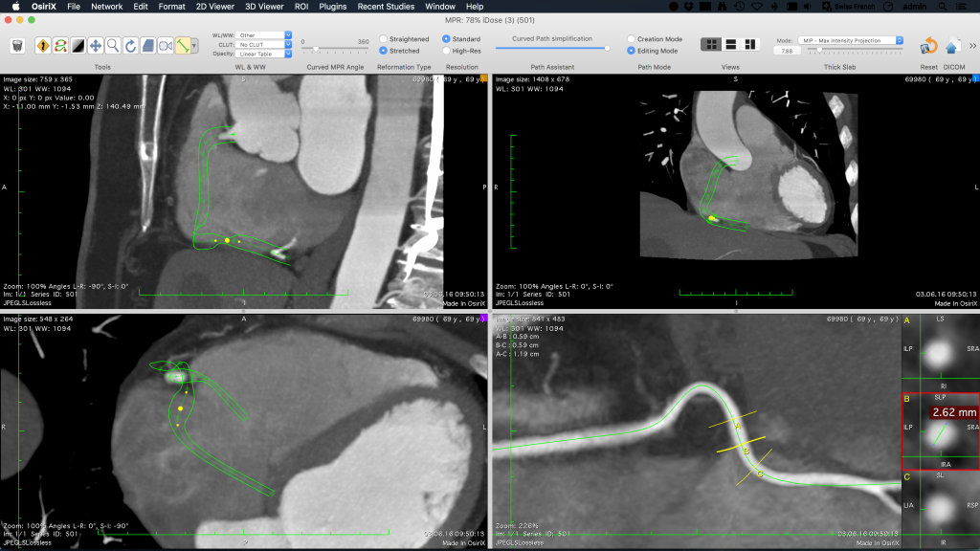The image size is (980, 551).
Task: Select the Move/Pan tool
Action: point(96,46)
